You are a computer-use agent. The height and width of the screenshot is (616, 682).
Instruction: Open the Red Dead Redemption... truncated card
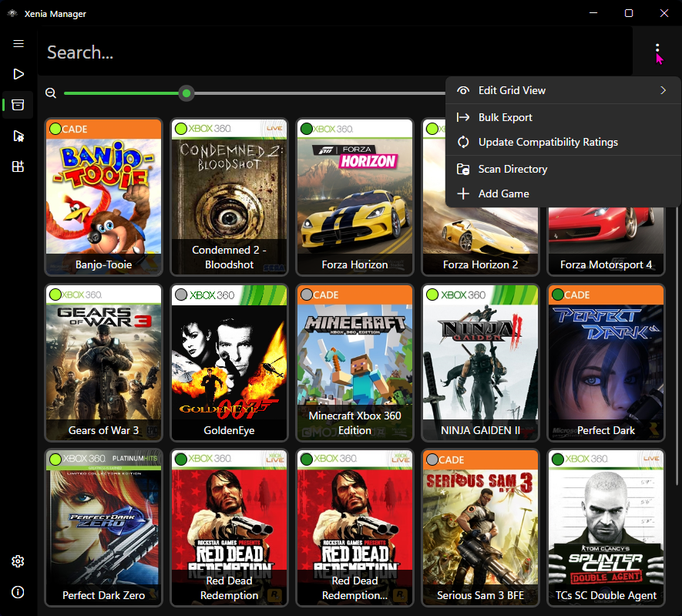(x=355, y=527)
